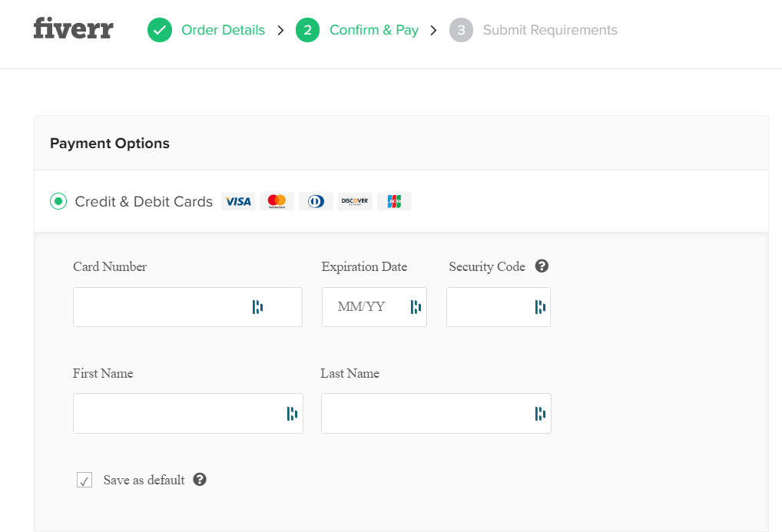Click the Mastercard icon
Viewport: 782px width, 532px height.
pyautogui.click(x=277, y=201)
